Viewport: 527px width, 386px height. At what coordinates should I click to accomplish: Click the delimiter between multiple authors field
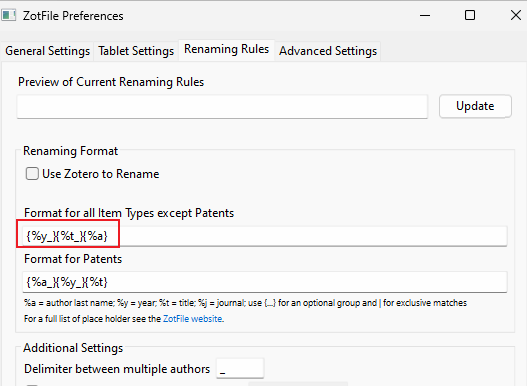[x=240, y=369]
